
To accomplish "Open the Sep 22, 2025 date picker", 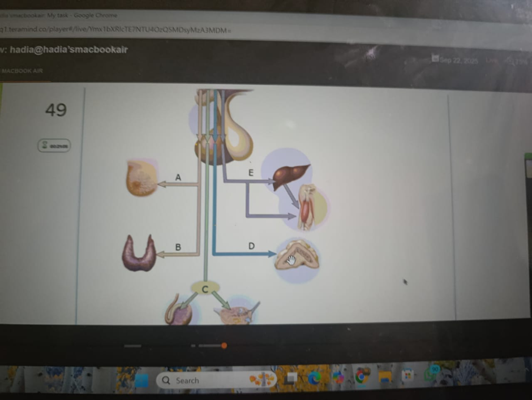I will 456,60.
